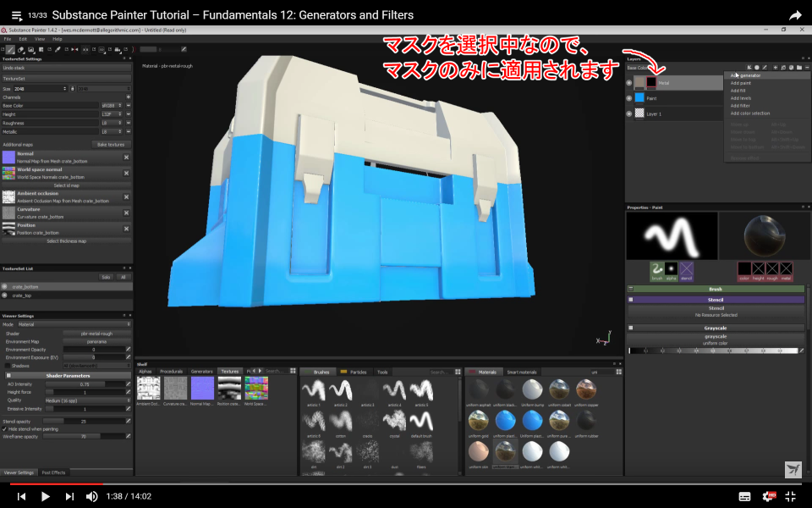Hide the Metal layer
Screen dimensions: 812x508
629,82
